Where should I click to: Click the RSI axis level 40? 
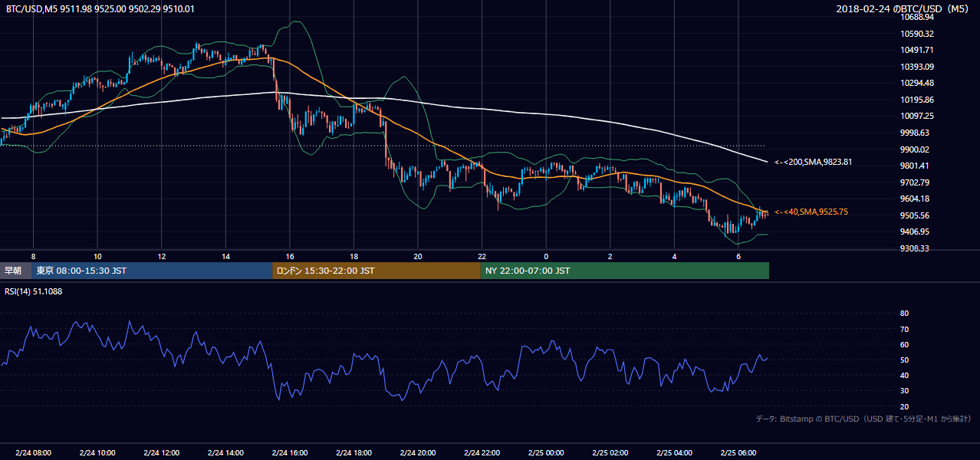(905, 375)
